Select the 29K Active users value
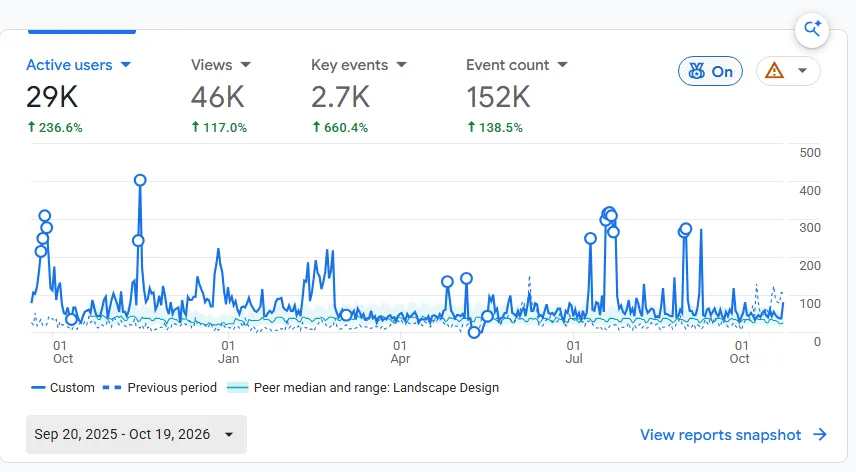The image size is (856, 472). [52, 97]
